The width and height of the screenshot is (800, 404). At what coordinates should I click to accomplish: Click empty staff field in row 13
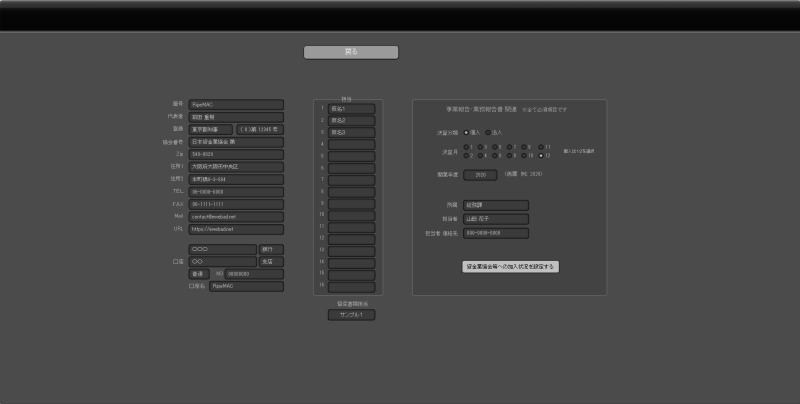(352, 251)
